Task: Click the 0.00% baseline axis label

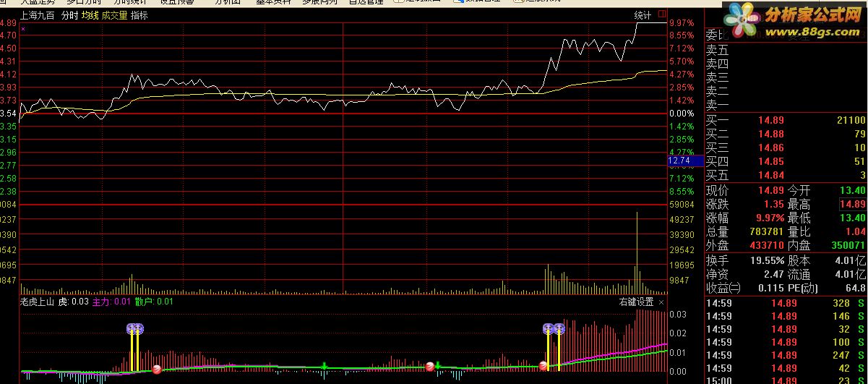Action: click(x=682, y=114)
